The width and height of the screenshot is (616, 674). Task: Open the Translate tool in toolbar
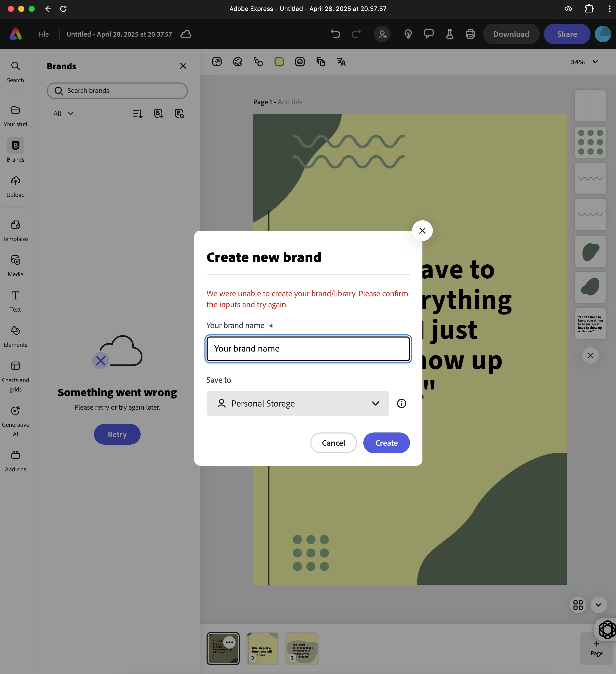341,62
